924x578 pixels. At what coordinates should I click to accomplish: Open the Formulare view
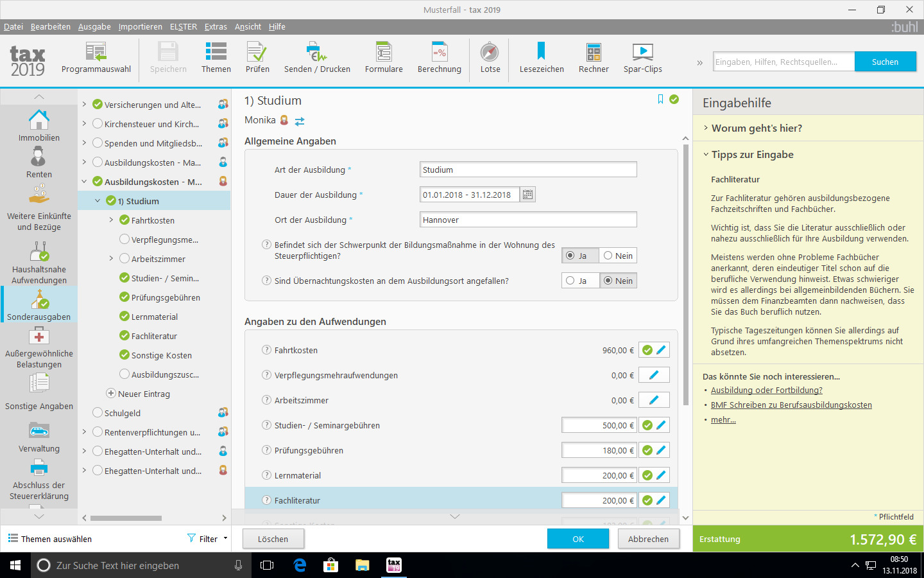point(384,58)
